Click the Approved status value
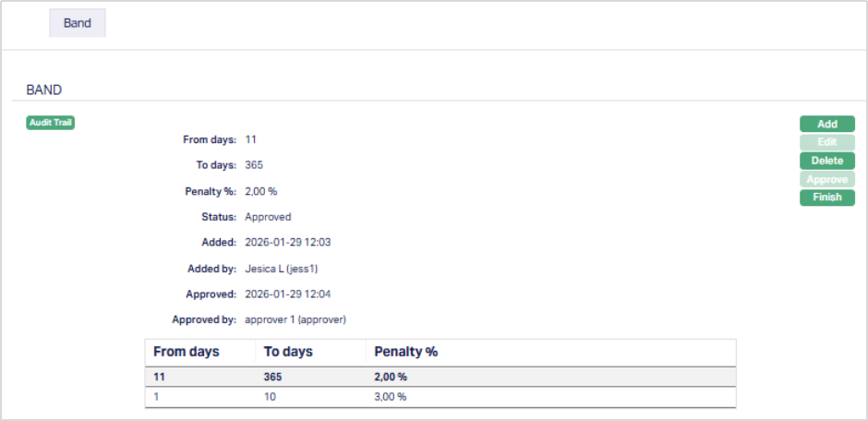868x421 pixels. [268, 217]
